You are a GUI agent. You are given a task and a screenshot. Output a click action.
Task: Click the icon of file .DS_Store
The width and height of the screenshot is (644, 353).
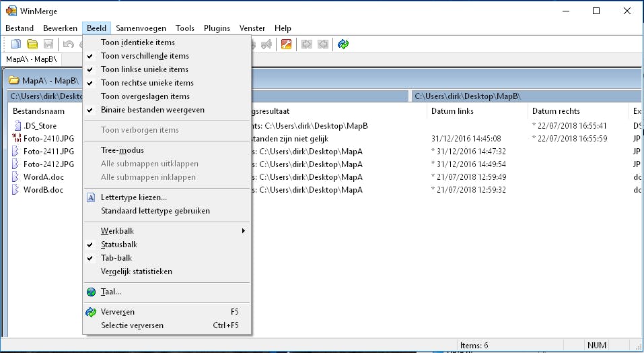coord(17,125)
